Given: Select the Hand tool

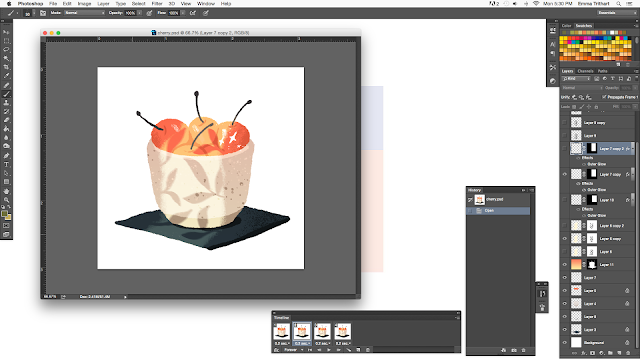Looking at the screenshot, I should [6, 191].
